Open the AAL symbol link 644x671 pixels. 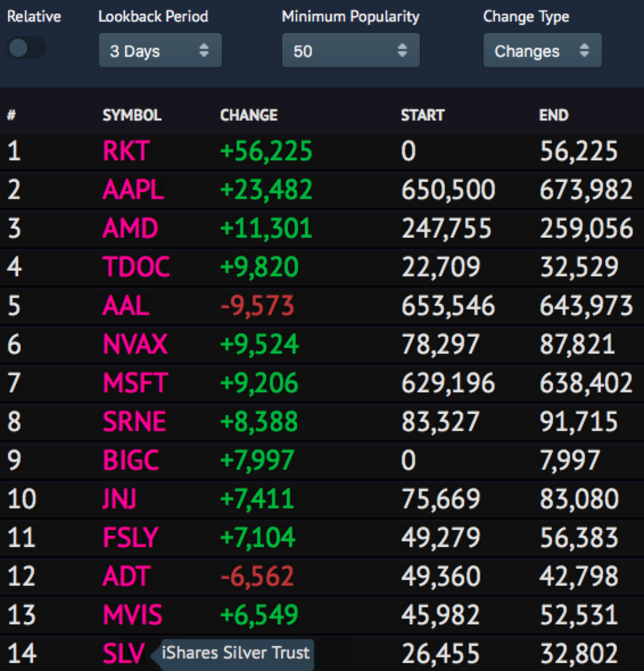pos(126,305)
